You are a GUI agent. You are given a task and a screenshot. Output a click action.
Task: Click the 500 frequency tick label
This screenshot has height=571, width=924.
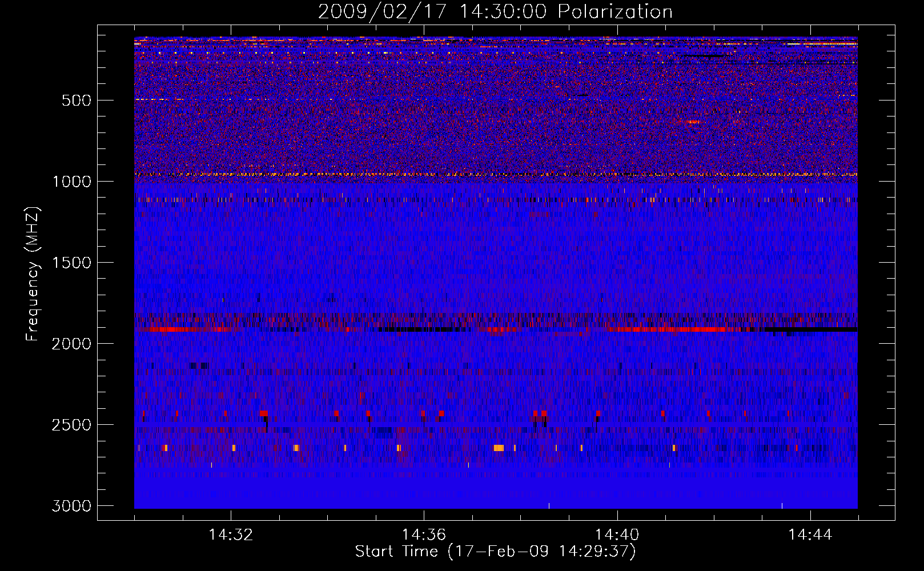tap(77, 100)
